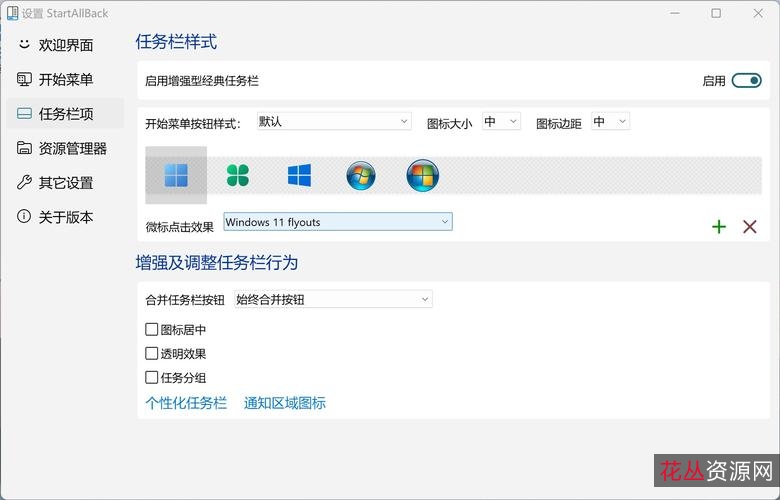Viewport: 780px width, 500px height.
Task: Open the 其它设置 page
Action: [x=66, y=182]
